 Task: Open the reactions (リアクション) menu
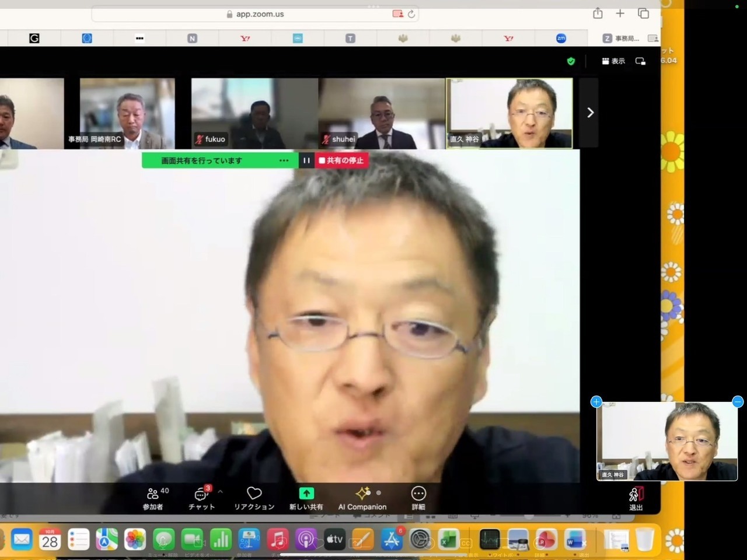[x=254, y=498]
